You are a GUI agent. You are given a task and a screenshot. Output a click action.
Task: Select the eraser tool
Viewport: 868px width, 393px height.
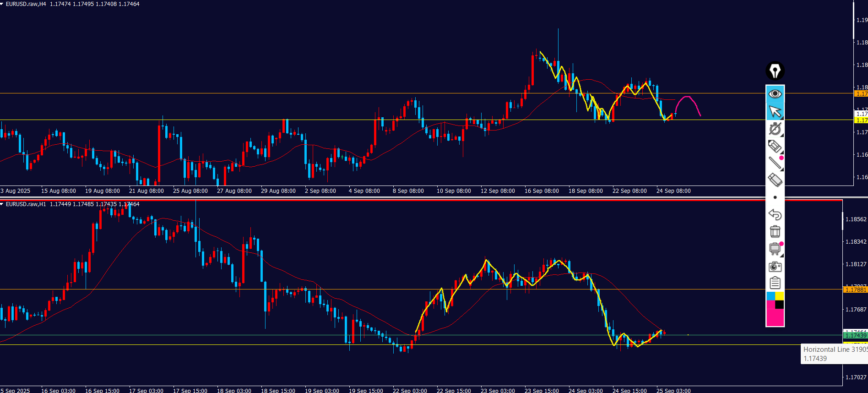point(775,180)
